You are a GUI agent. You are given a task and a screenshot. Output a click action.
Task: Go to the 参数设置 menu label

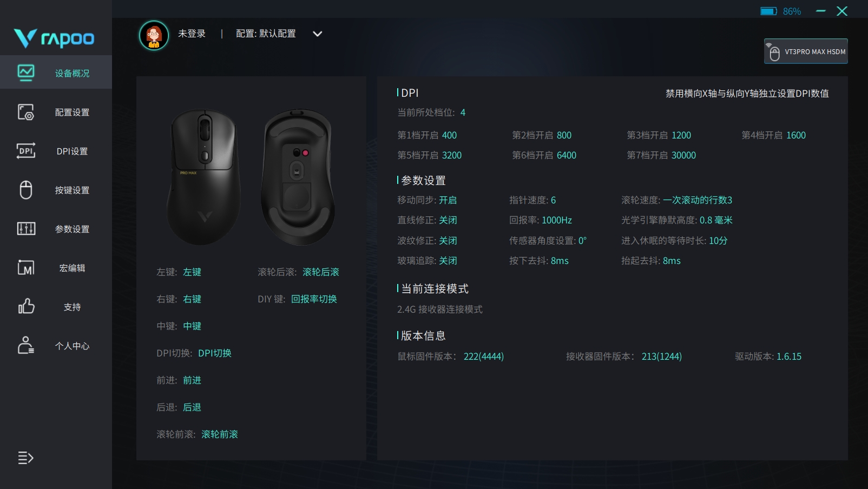click(x=72, y=229)
